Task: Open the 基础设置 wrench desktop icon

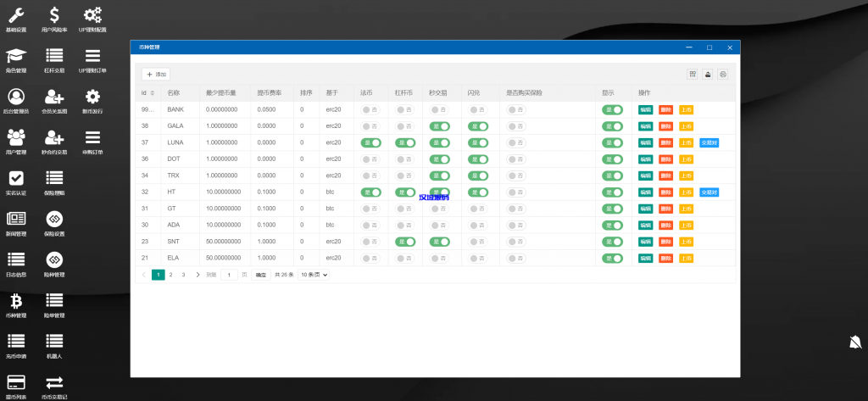Action: 16,15
